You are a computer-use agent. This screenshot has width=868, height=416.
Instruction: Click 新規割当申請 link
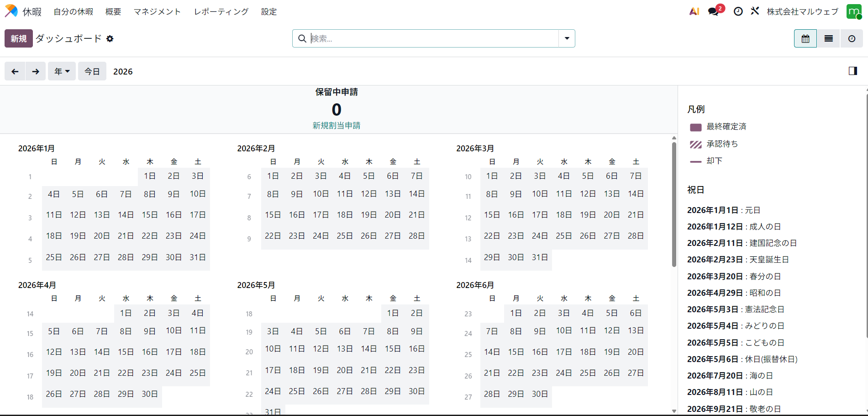(x=337, y=125)
